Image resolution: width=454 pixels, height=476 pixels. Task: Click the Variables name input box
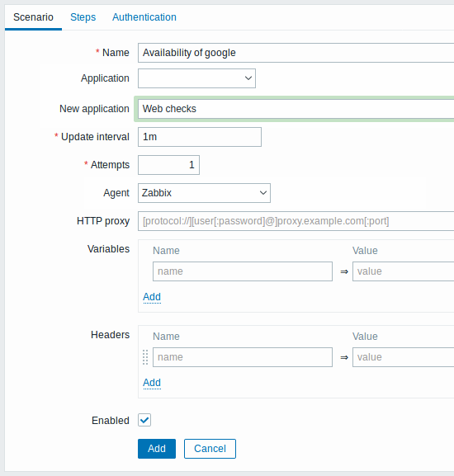(243, 271)
